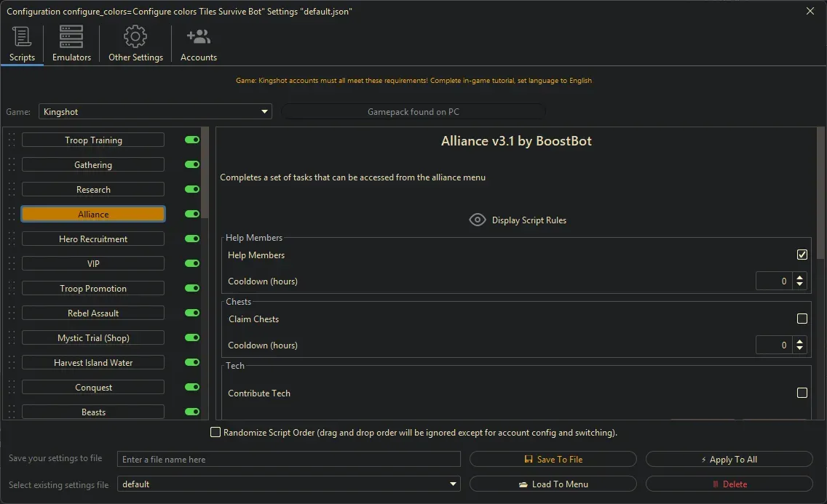Open the Emulators server icon
Screen dimensions: 827x504
(71, 36)
